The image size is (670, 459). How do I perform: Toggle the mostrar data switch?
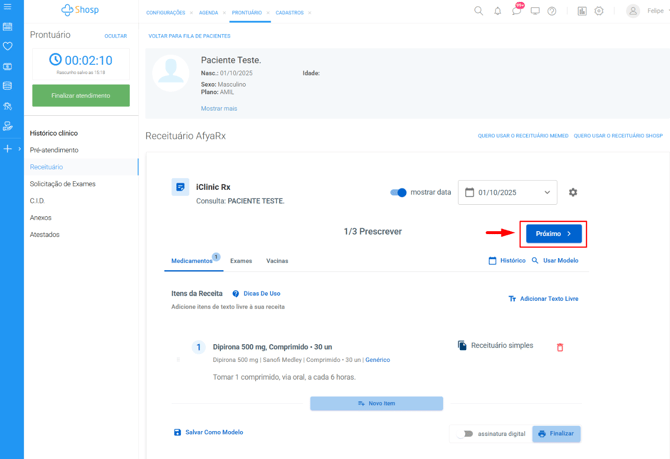pos(398,192)
